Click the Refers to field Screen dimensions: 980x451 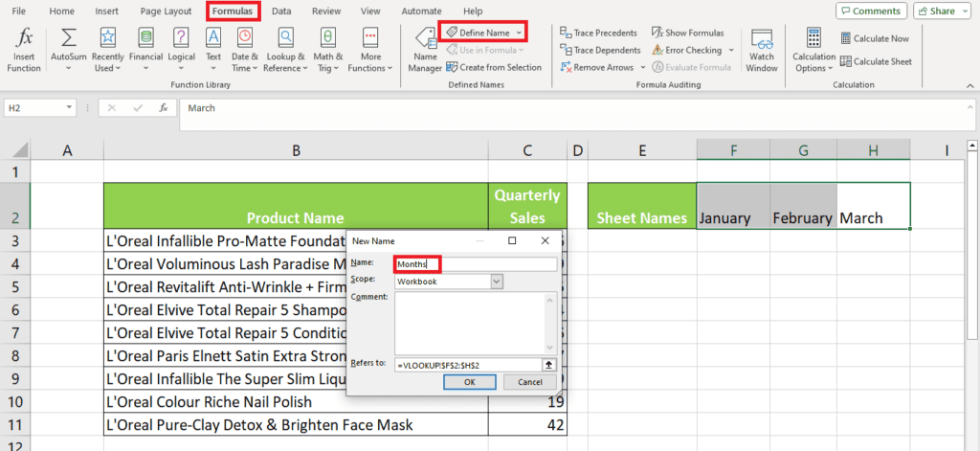pyautogui.click(x=467, y=365)
